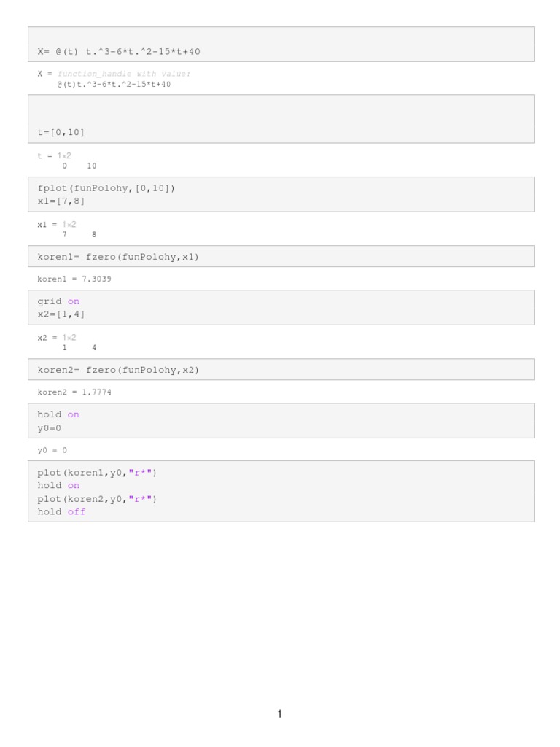The width and height of the screenshot is (560, 747).
Task: Click the plot(koren2,y0,"r*") code line
Action: [97, 499]
